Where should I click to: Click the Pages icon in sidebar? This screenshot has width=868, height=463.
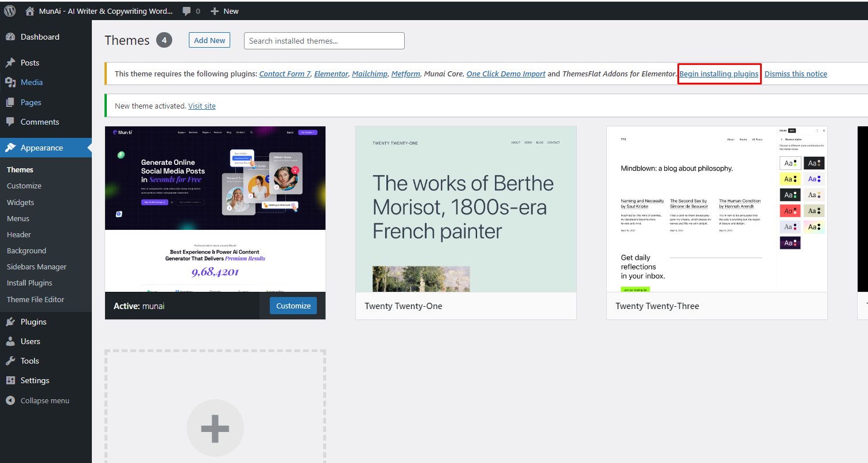(x=10, y=102)
